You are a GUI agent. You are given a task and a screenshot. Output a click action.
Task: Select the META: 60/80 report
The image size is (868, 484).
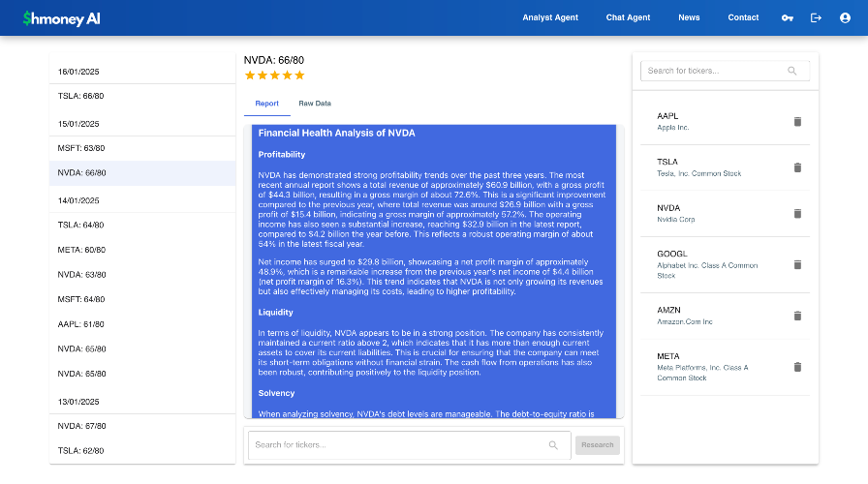coord(142,250)
